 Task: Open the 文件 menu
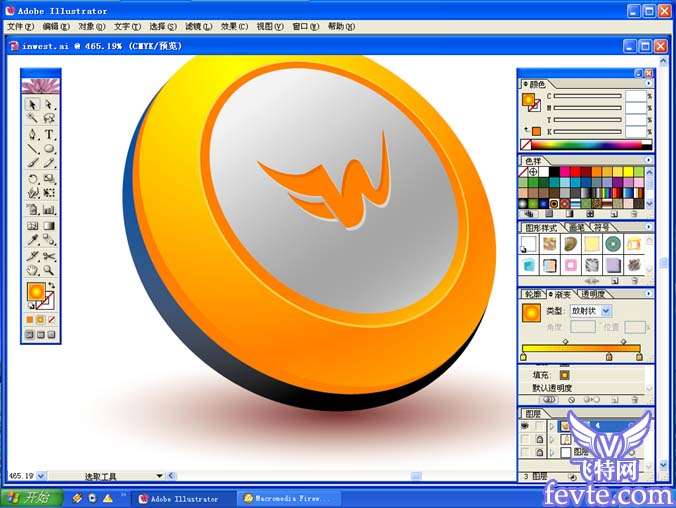[20, 27]
